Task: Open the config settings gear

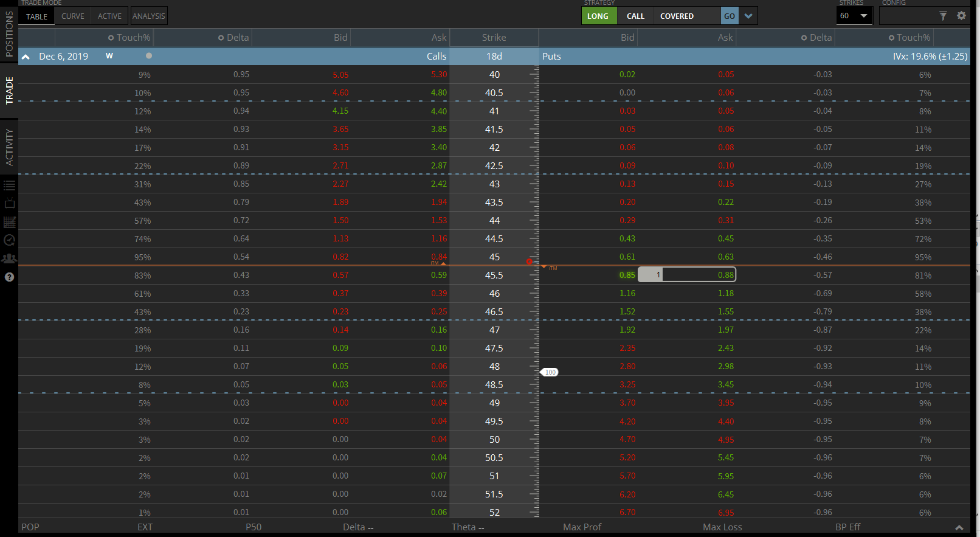Action: [961, 16]
